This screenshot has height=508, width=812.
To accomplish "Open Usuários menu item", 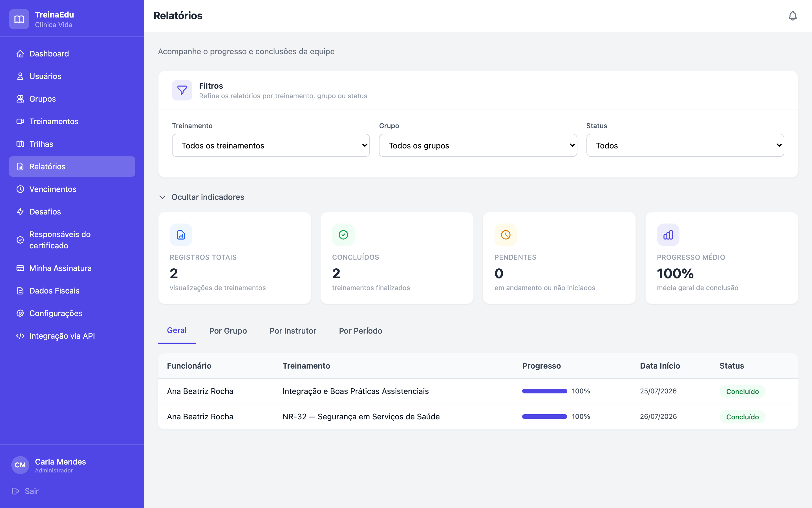I will coord(72,76).
